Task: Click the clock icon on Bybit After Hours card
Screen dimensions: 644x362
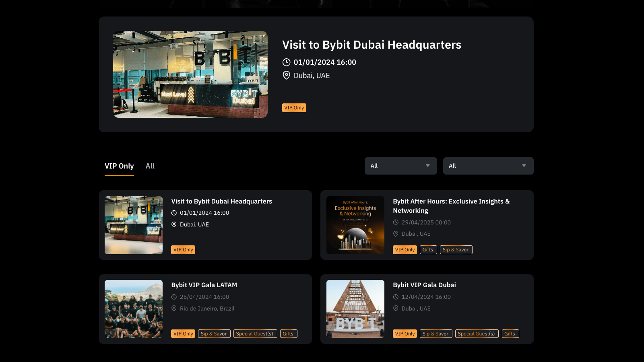Action: (396, 222)
